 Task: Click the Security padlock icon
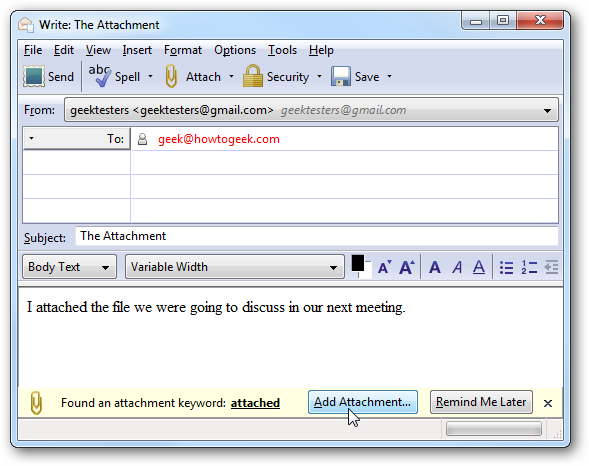[x=253, y=76]
